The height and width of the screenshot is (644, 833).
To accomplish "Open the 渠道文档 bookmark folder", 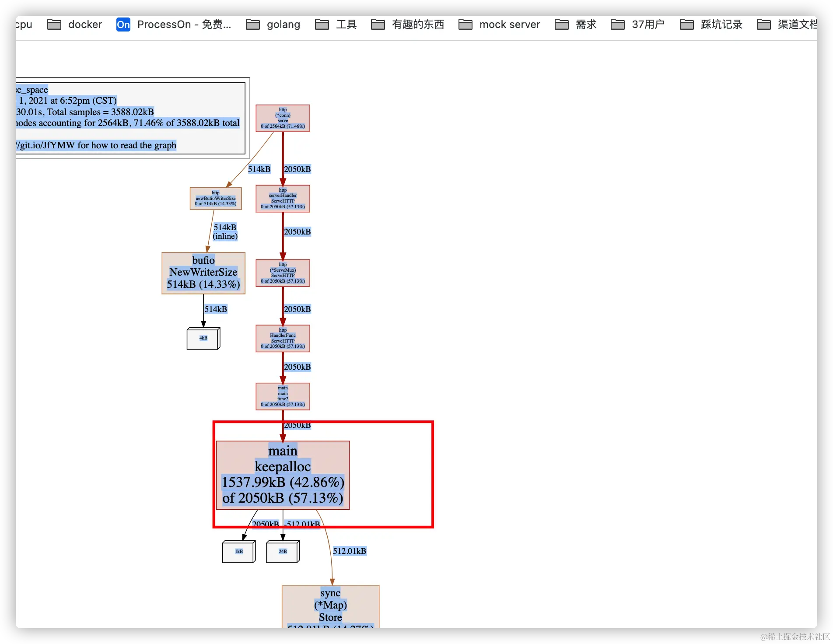I will pos(763,24).
